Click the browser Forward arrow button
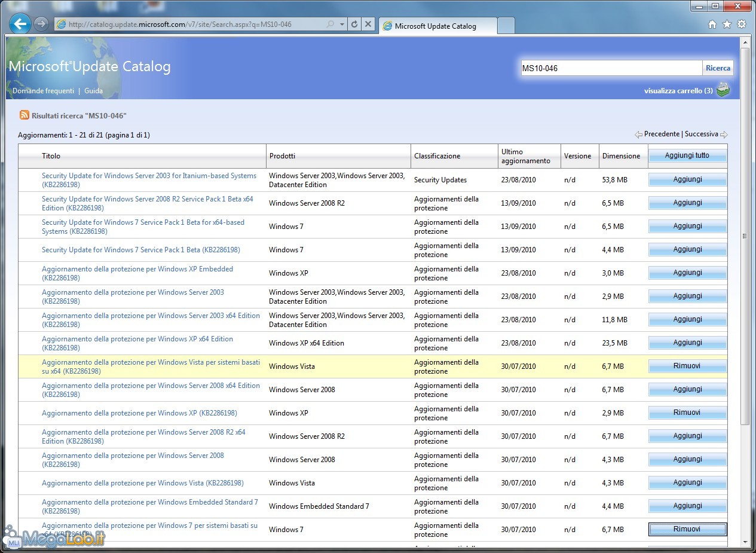 tap(41, 24)
